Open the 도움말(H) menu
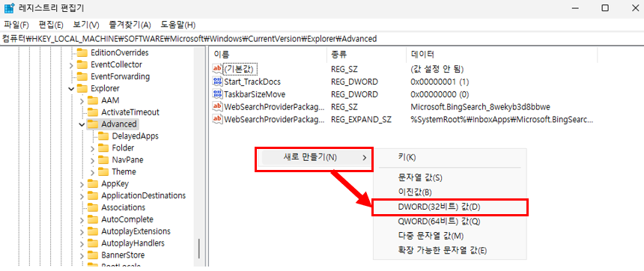Screen dimensions: 644x271 coord(177,25)
